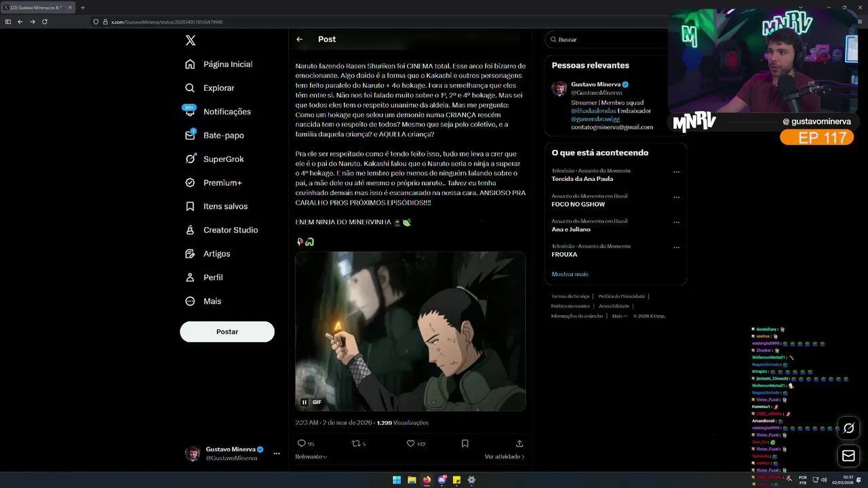Open Acessibilidade footer link
The width and height of the screenshot is (868, 488).
[x=614, y=306]
